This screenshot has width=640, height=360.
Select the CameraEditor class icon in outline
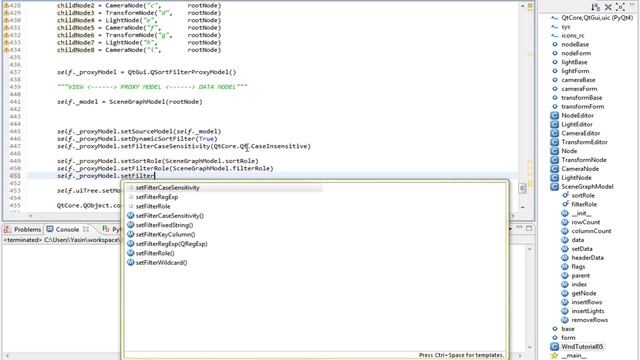[x=554, y=133]
